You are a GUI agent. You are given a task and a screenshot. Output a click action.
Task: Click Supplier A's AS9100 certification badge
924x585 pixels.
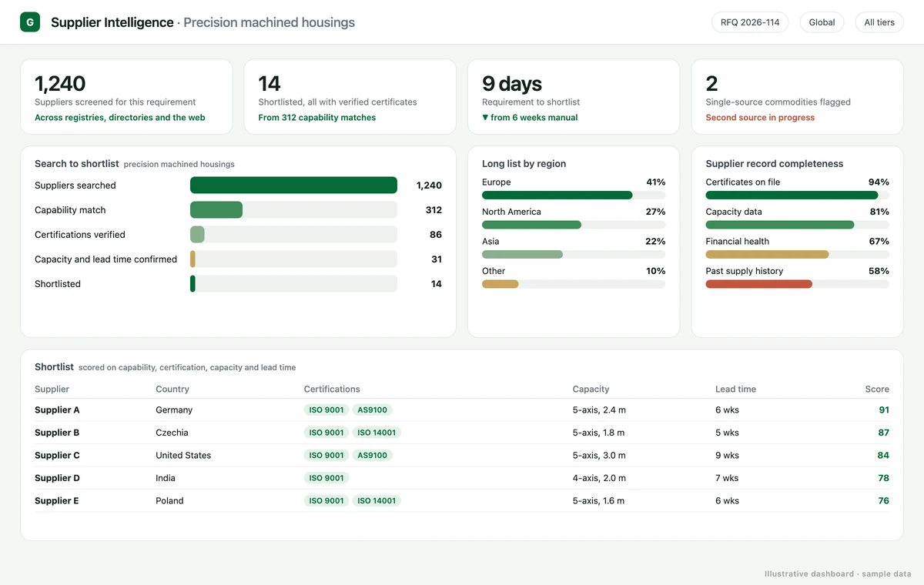tap(373, 410)
